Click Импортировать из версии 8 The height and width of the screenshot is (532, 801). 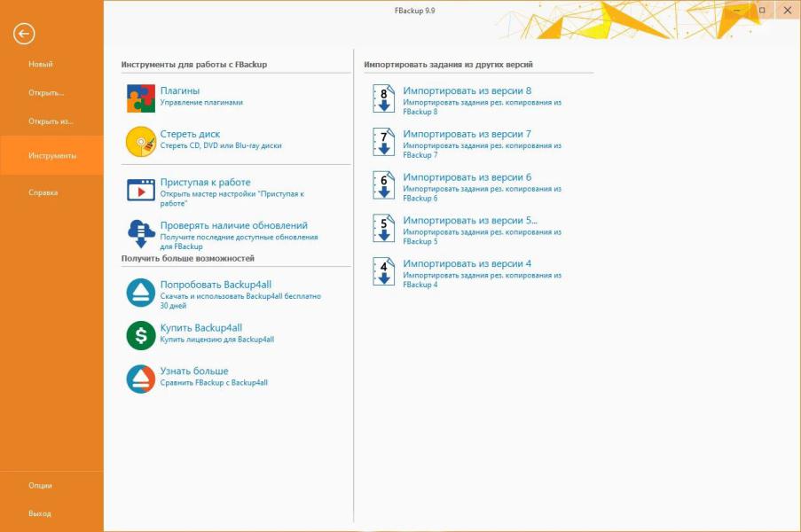pos(467,90)
